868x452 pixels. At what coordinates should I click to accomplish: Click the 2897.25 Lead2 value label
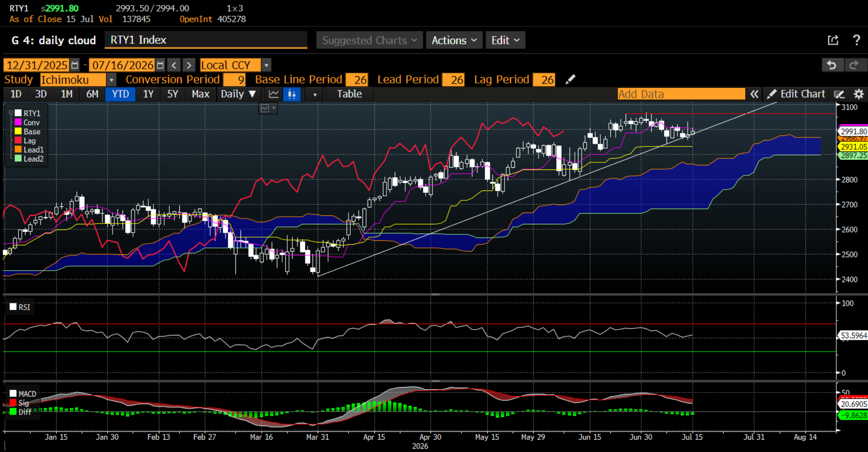[853, 156]
